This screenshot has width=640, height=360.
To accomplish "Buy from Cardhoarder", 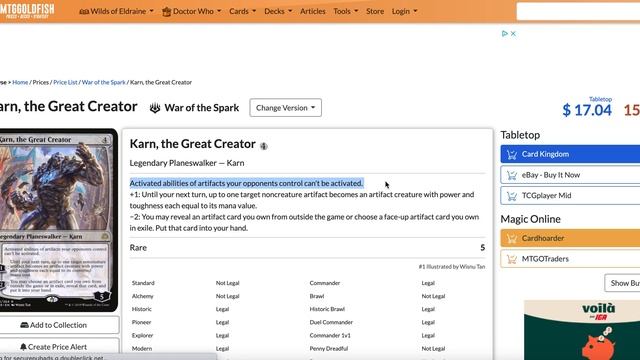I will click(x=570, y=238).
